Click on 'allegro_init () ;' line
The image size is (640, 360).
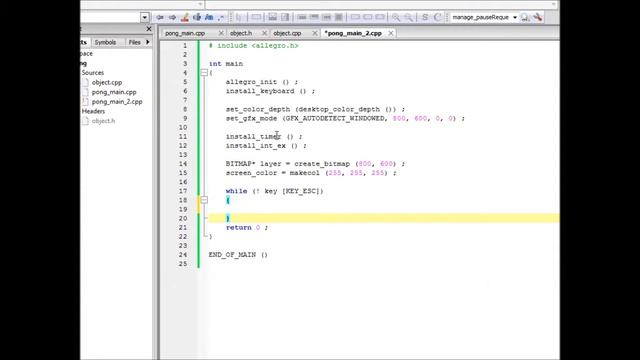pyautogui.click(x=262, y=82)
